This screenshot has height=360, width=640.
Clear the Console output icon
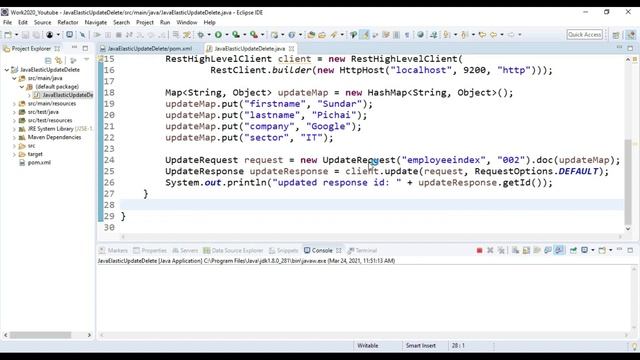point(516,250)
